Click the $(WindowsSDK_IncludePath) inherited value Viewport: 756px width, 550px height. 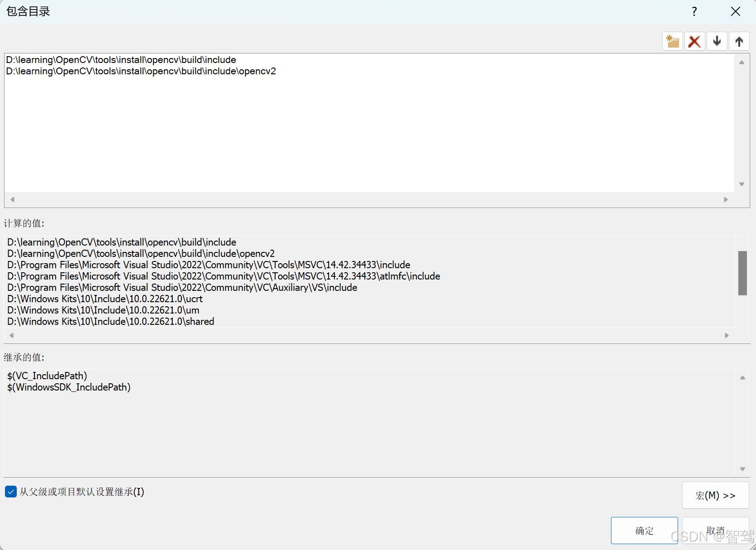pos(69,387)
